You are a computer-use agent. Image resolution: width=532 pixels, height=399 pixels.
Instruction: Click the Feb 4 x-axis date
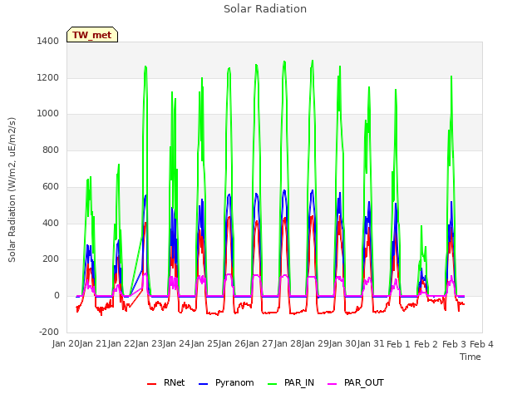(481, 344)
